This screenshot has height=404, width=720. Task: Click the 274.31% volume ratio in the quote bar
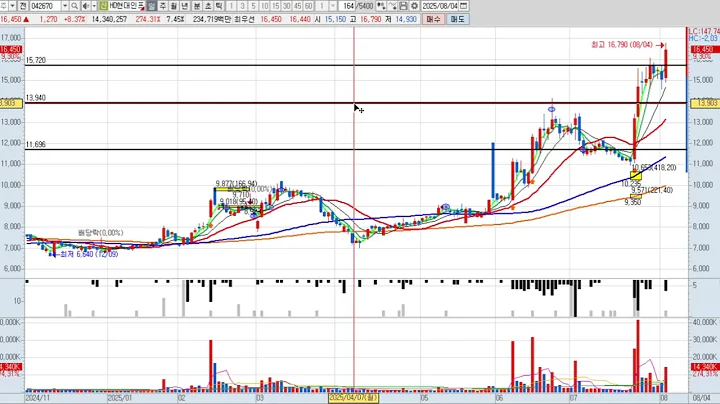coord(148,19)
